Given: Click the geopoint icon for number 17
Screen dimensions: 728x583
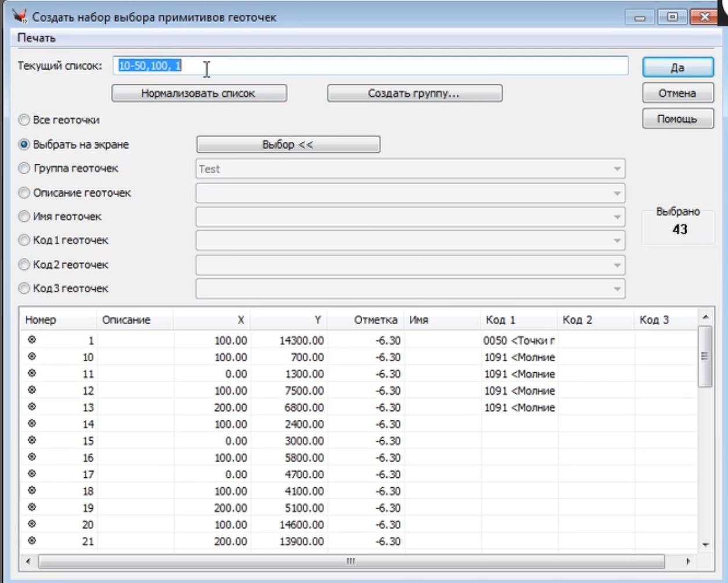Looking at the screenshot, I should point(32,474).
